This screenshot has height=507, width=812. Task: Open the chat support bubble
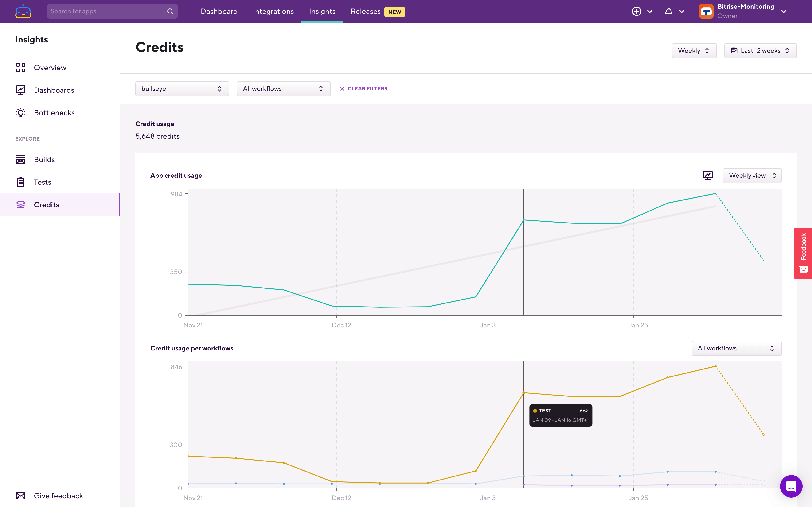(791, 486)
